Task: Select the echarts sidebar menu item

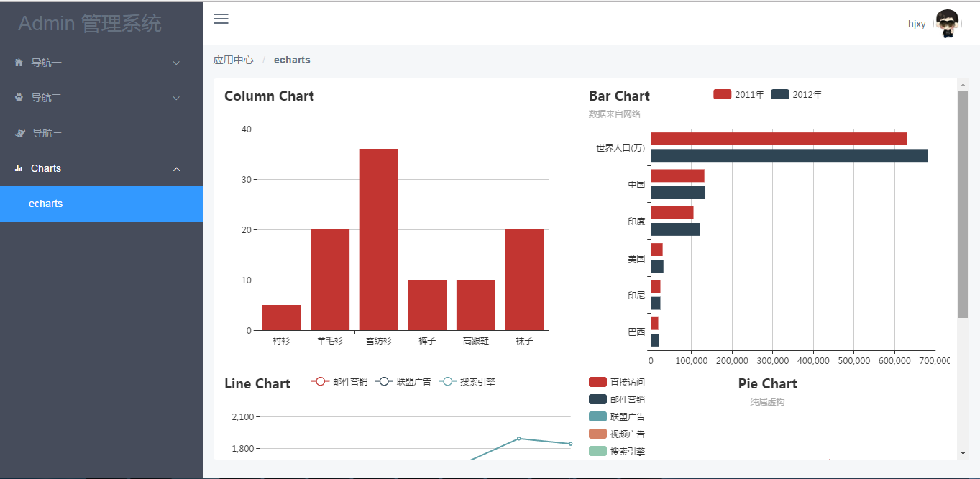Action: click(101, 204)
